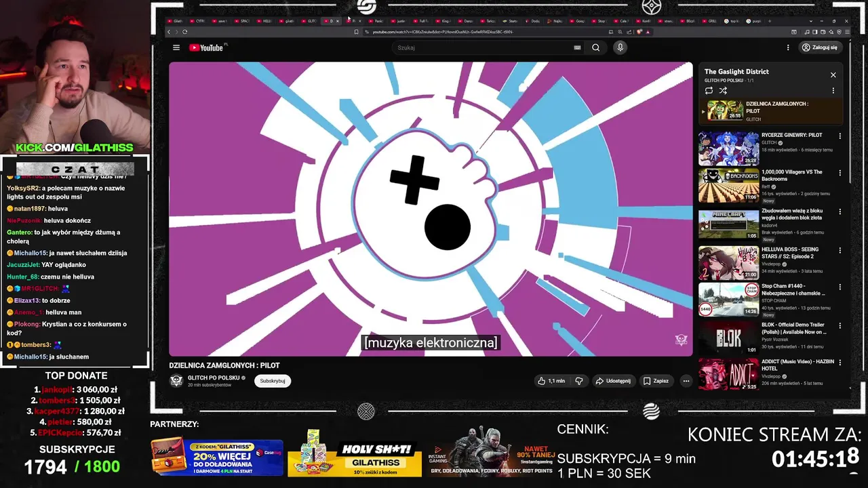Viewport: 868px width, 488px height.
Task: Open the on-screen keyboard icon in the search box
Action: (577, 47)
